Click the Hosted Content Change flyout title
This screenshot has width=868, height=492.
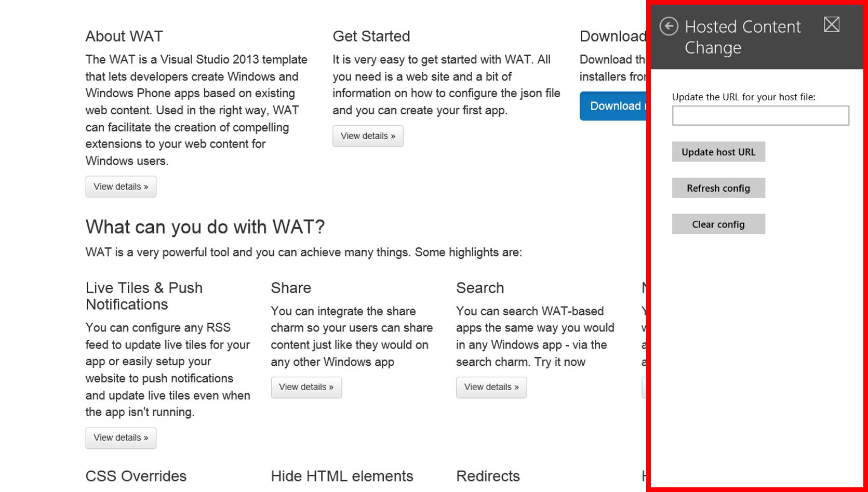point(743,37)
